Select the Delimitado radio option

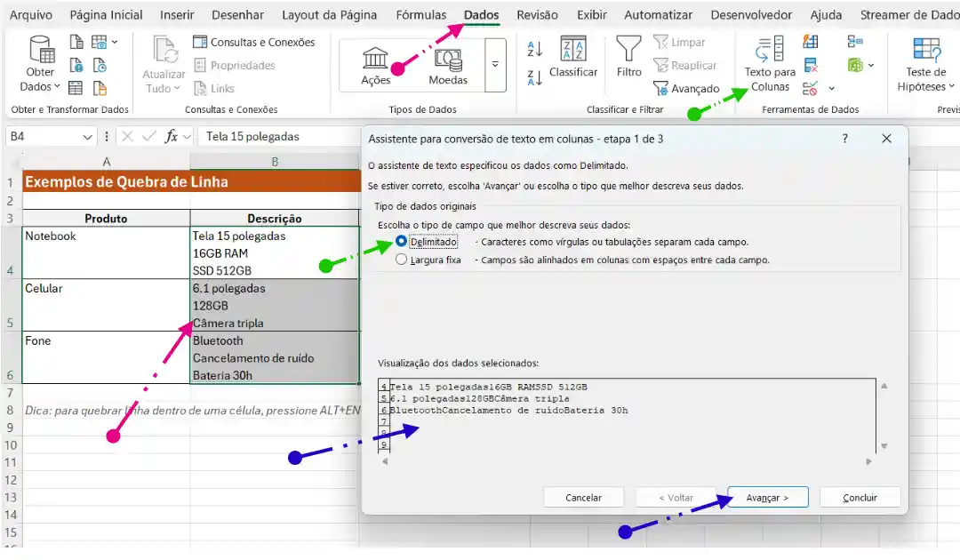(401, 242)
